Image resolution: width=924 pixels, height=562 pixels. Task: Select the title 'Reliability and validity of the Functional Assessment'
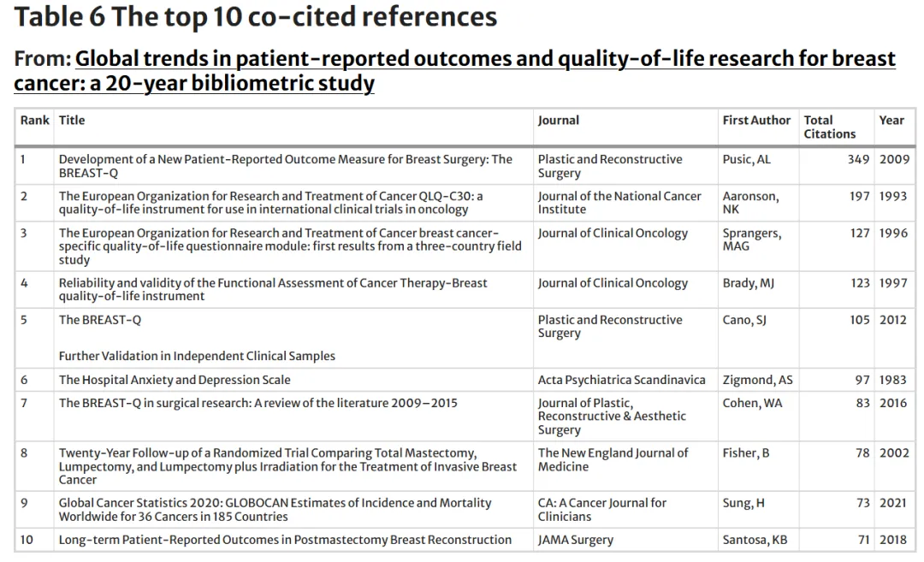273,289
